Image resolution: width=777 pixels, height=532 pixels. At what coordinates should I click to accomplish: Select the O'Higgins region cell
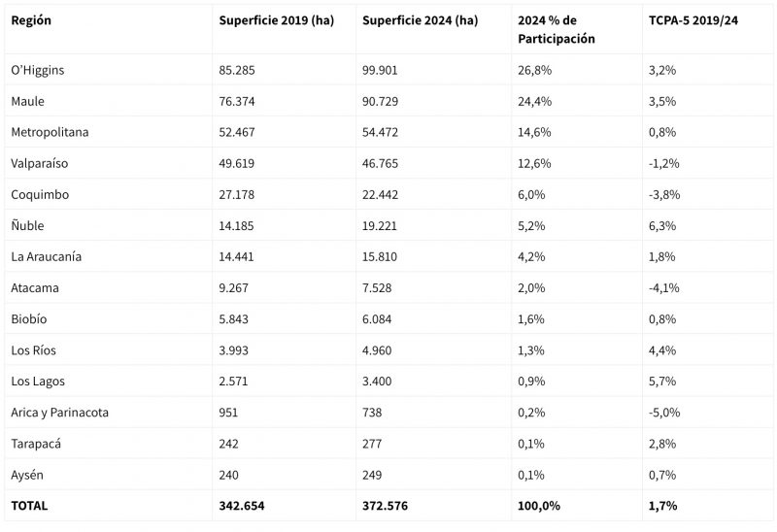click(38, 70)
